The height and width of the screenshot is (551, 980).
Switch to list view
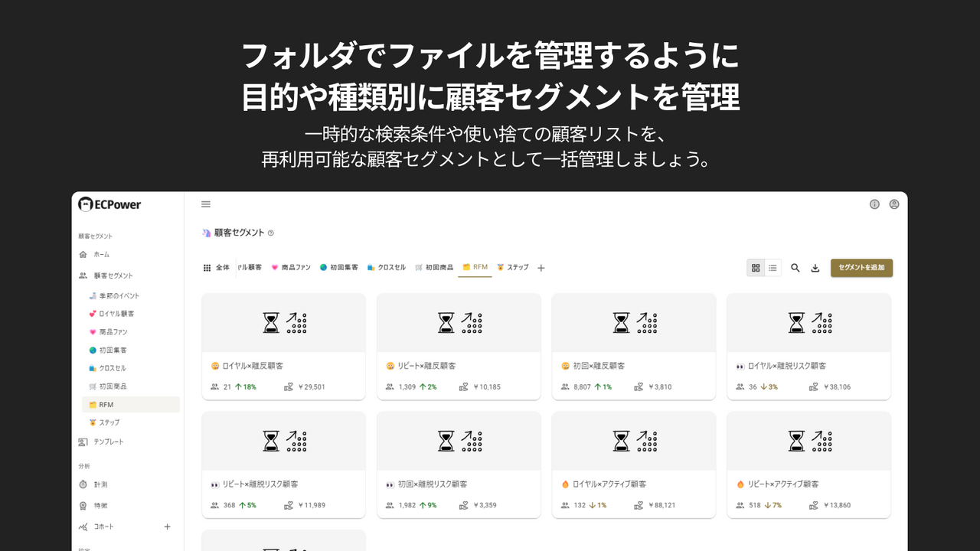point(773,268)
